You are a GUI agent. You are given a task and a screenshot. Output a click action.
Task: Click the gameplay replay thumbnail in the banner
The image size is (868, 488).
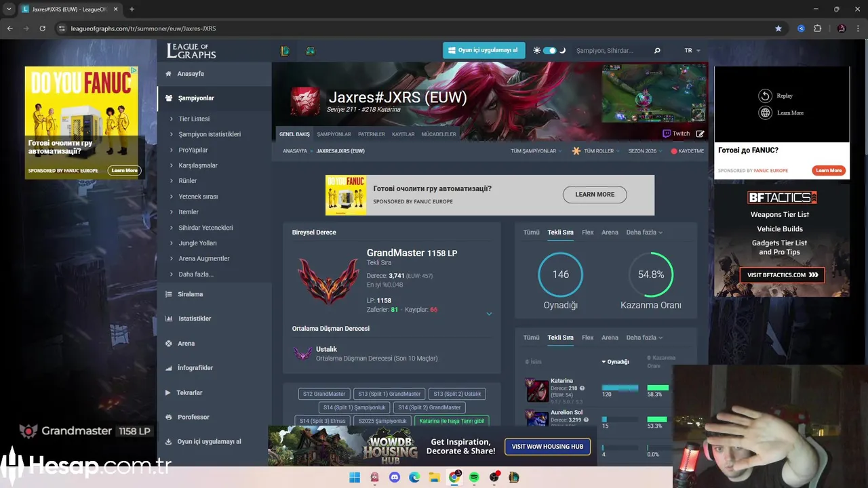pos(654,94)
